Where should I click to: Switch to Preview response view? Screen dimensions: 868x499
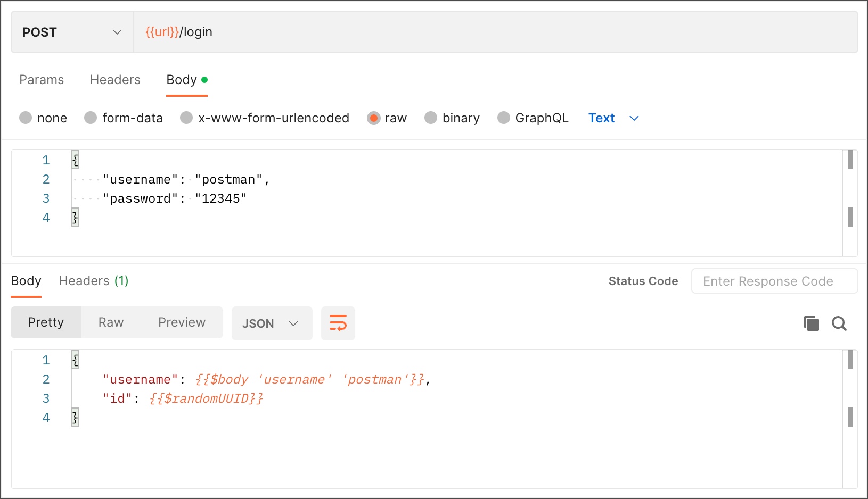[182, 322]
